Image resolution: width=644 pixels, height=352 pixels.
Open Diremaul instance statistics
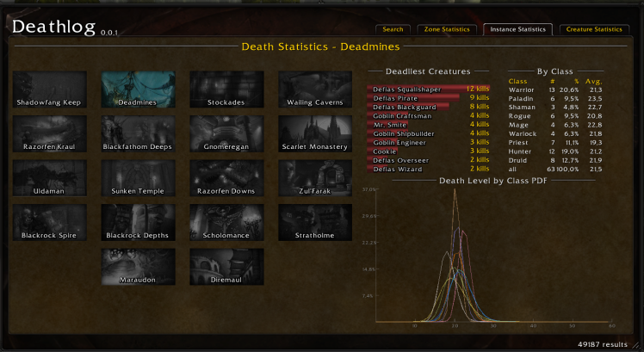226,267
